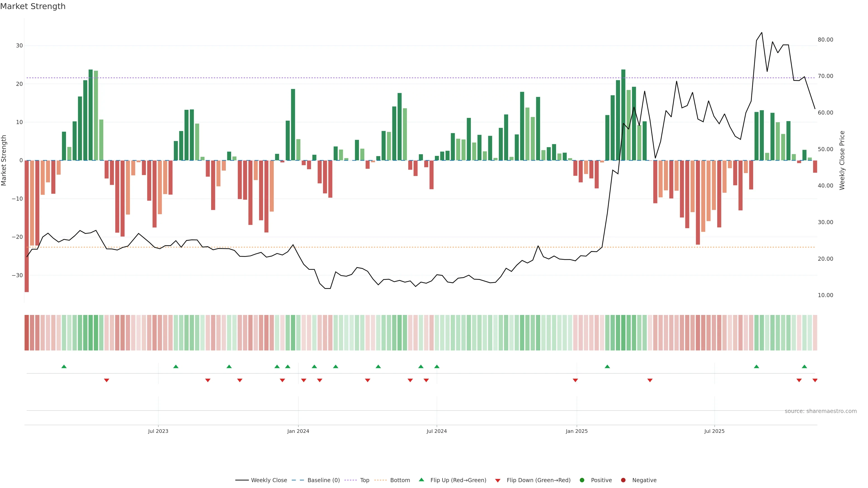
Task: Click the first dark red heat-strip cell
Action: pyautogui.click(x=27, y=333)
